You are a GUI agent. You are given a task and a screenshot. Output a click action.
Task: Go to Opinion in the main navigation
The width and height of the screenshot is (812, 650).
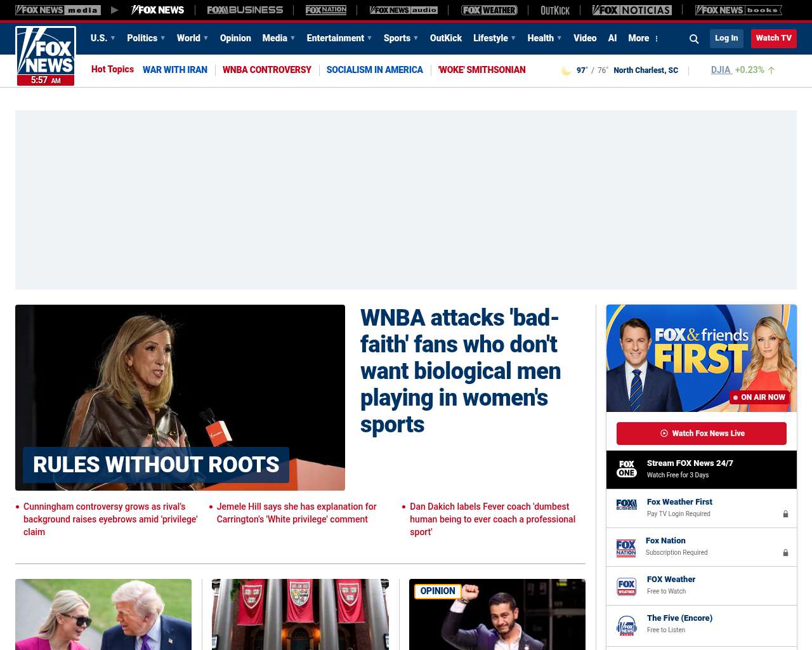pyautogui.click(x=235, y=38)
